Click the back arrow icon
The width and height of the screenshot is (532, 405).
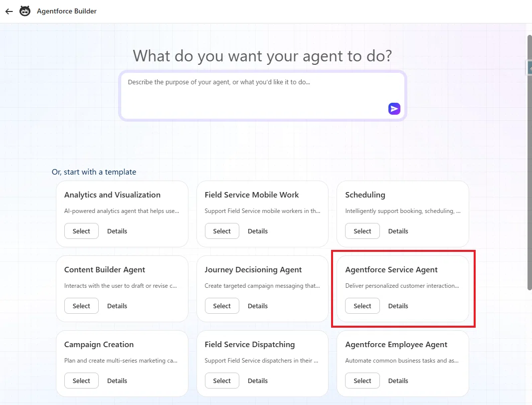pos(9,11)
